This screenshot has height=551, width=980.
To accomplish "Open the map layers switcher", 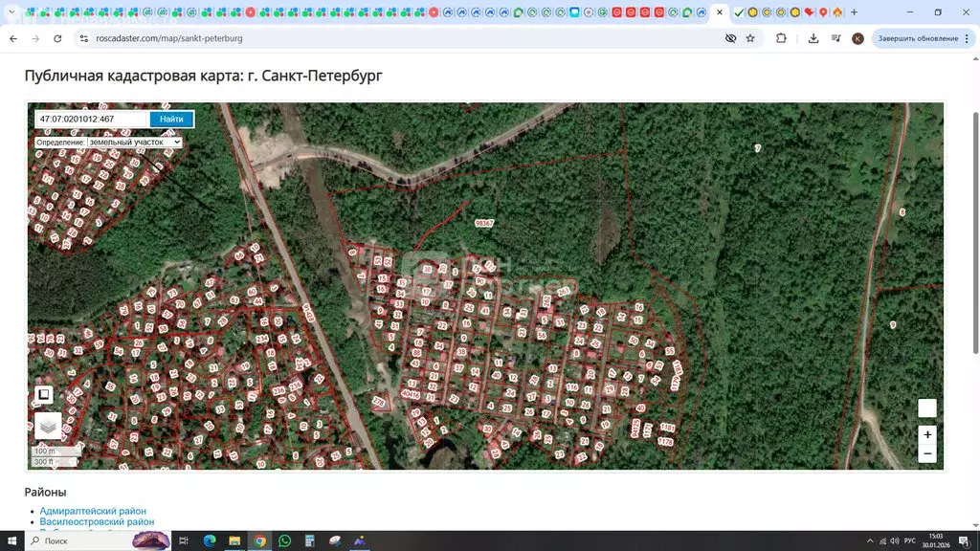I will point(48,426).
